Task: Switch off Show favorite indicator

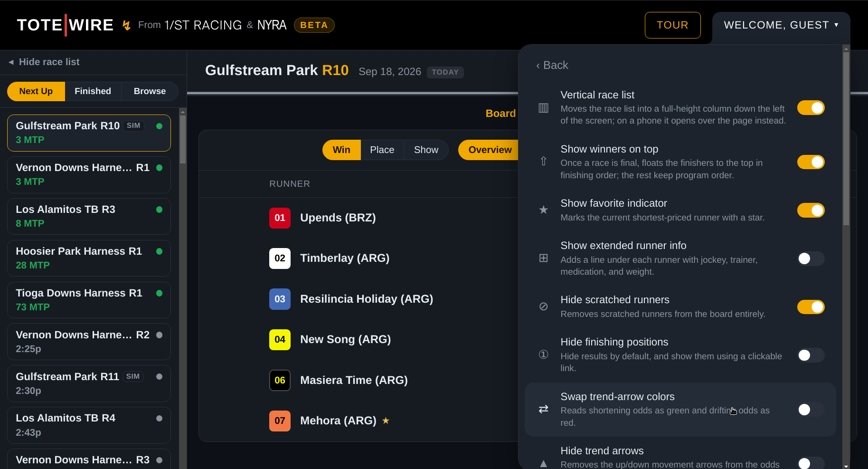Action: click(x=811, y=210)
